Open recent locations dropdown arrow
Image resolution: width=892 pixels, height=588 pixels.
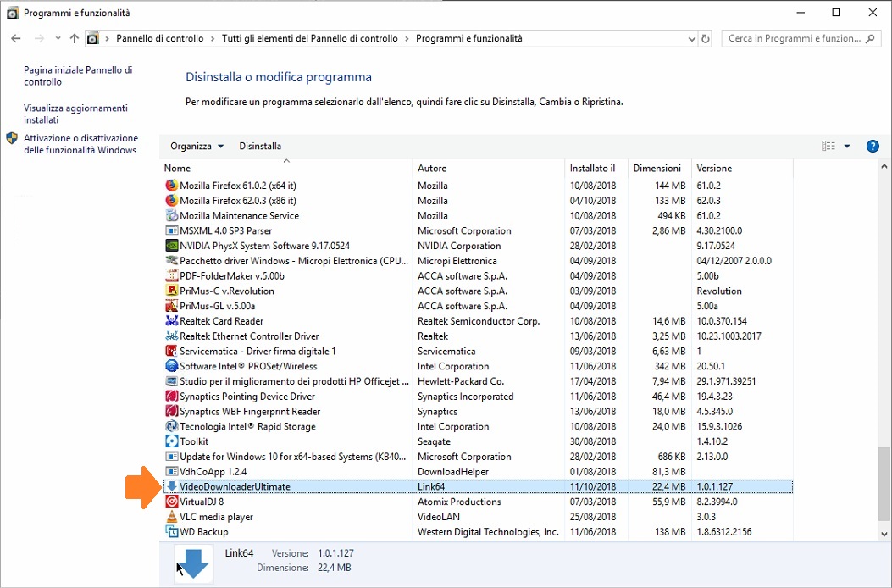point(58,39)
